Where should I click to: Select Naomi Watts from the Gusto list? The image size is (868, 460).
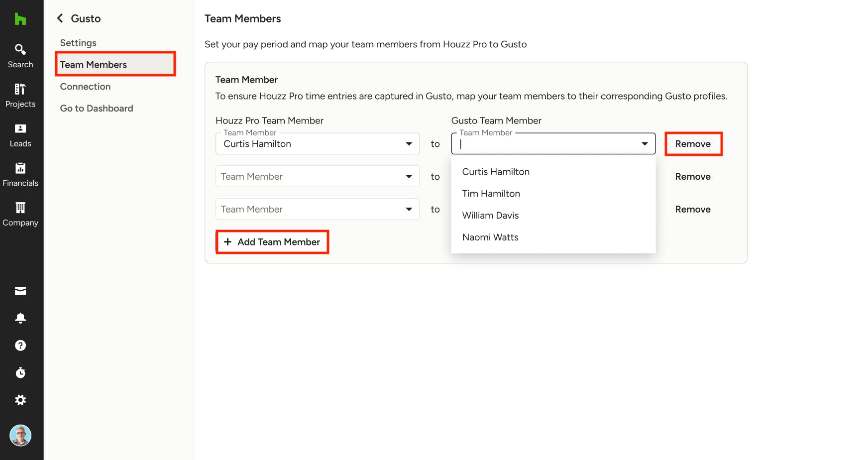553,237
